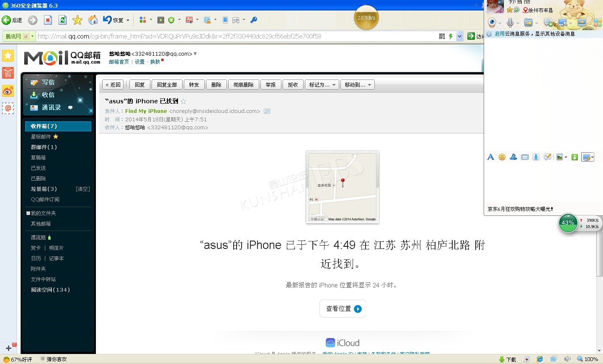Click the plus icon at sidebar bottom
The height and width of the screenshot is (364, 603).
click(x=8, y=348)
